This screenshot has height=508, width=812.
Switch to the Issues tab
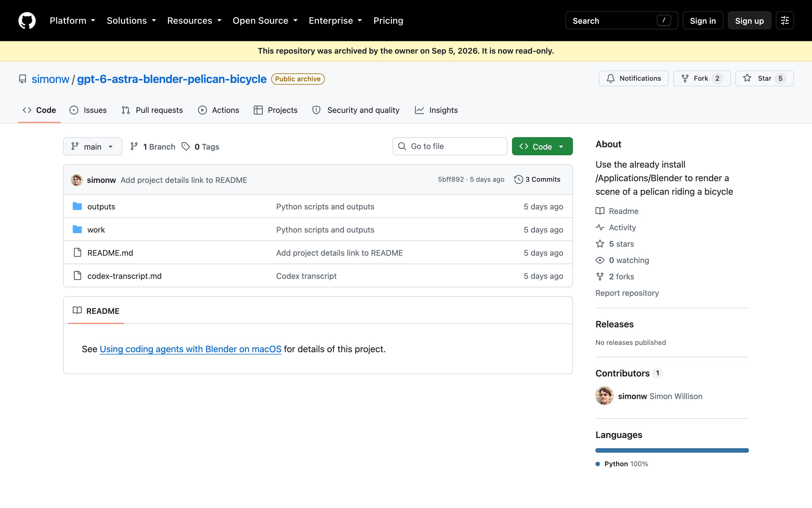pyautogui.click(x=88, y=110)
